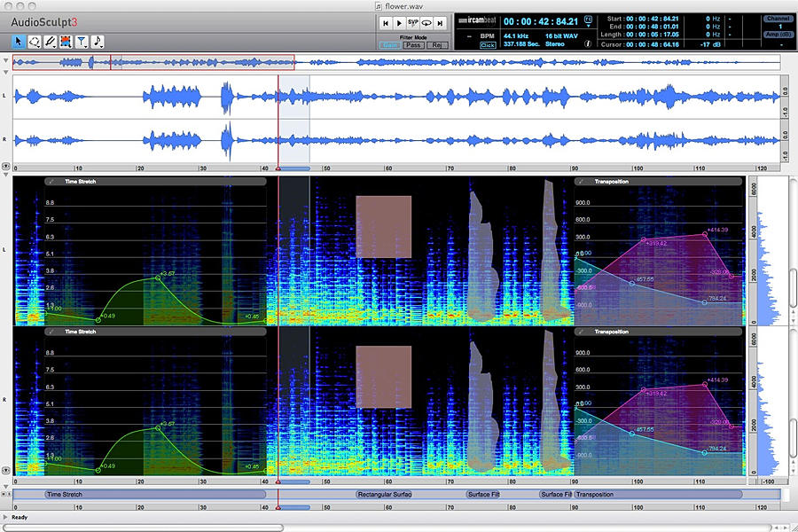Select the musical note transposition tool
The height and width of the screenshot is (532, 798).
point(98,42)
